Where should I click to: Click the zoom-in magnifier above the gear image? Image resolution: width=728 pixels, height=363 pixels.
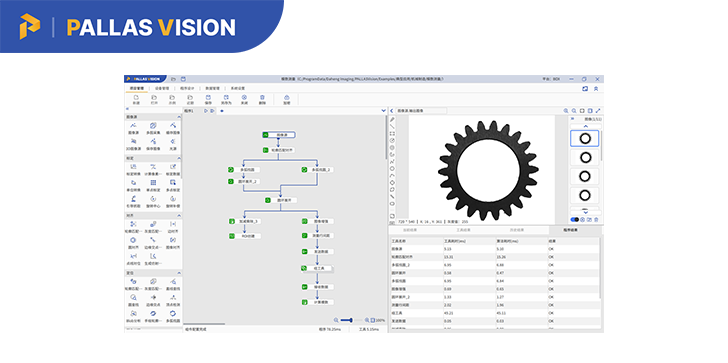tap(566, 111)
